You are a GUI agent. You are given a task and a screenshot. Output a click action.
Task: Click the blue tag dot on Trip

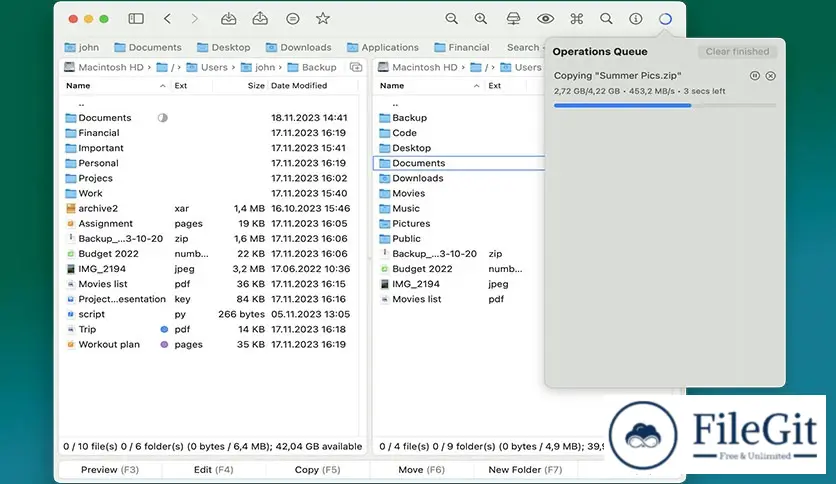tap(164, 329)
